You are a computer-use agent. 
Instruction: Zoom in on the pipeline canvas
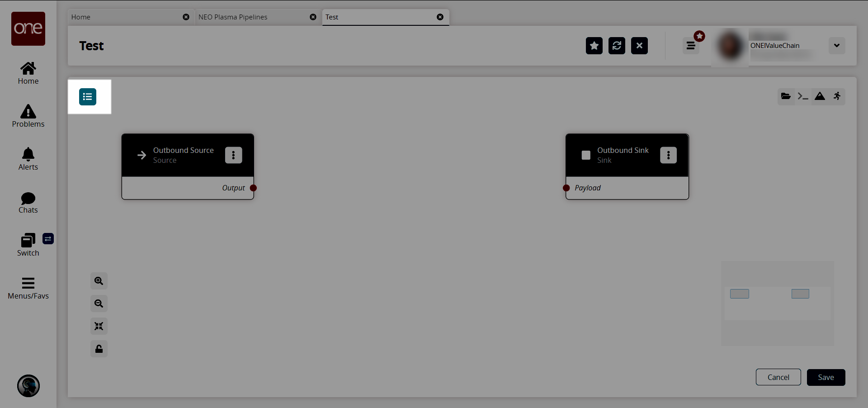click(x=99, y=281)
